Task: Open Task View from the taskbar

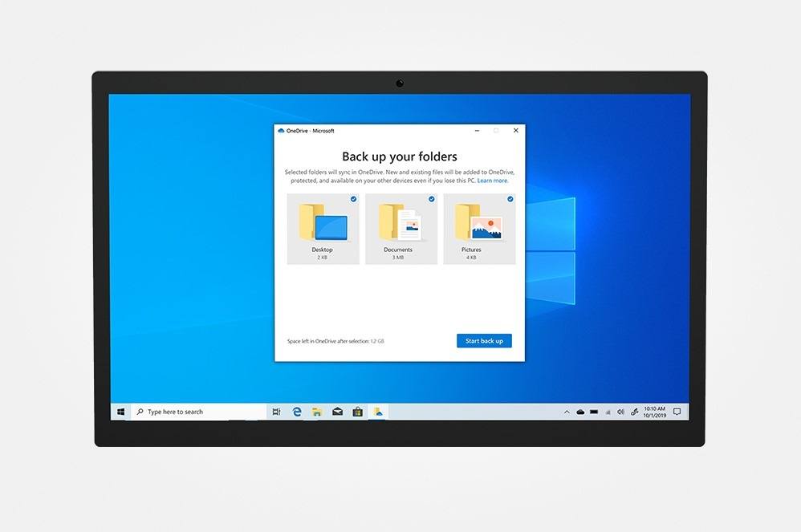Action: coord(277,412)
